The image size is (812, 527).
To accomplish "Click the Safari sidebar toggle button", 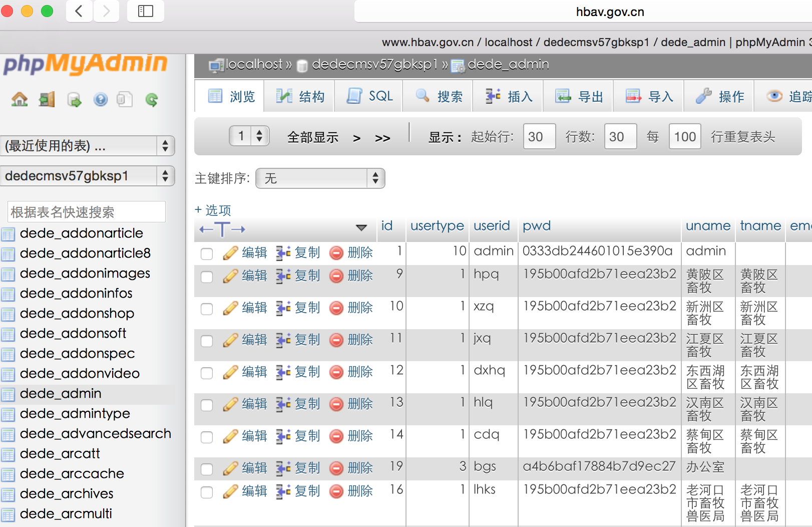I will 146,11.
